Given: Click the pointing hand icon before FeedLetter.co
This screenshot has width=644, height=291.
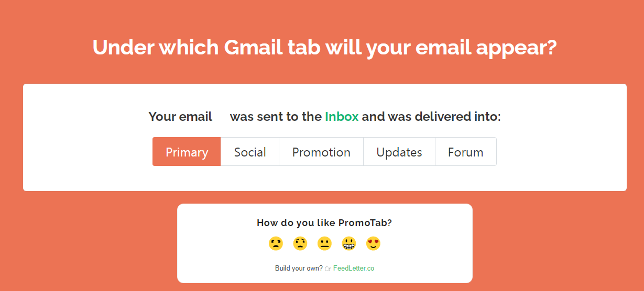Looking at the screenshot, I should (328, 268).
